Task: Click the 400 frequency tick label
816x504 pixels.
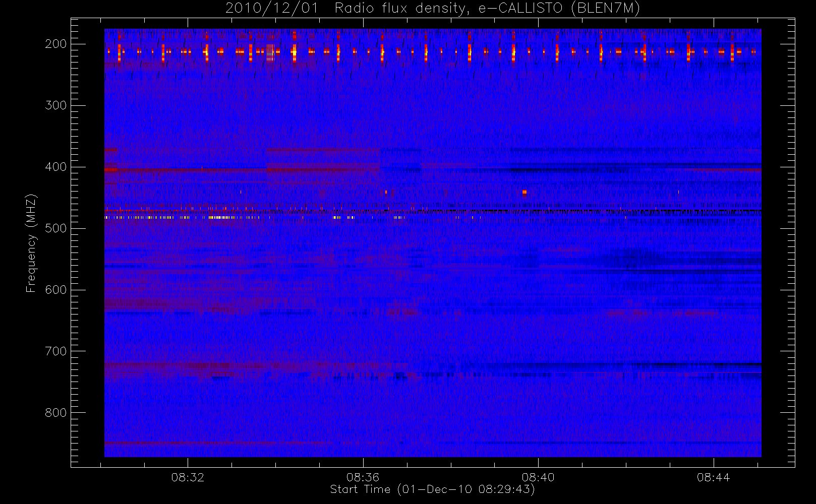Action: click(56, 167)
